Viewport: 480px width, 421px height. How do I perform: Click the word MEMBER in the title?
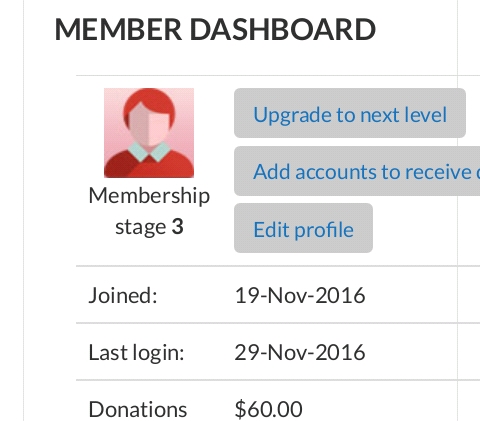(x=118, y=29)
